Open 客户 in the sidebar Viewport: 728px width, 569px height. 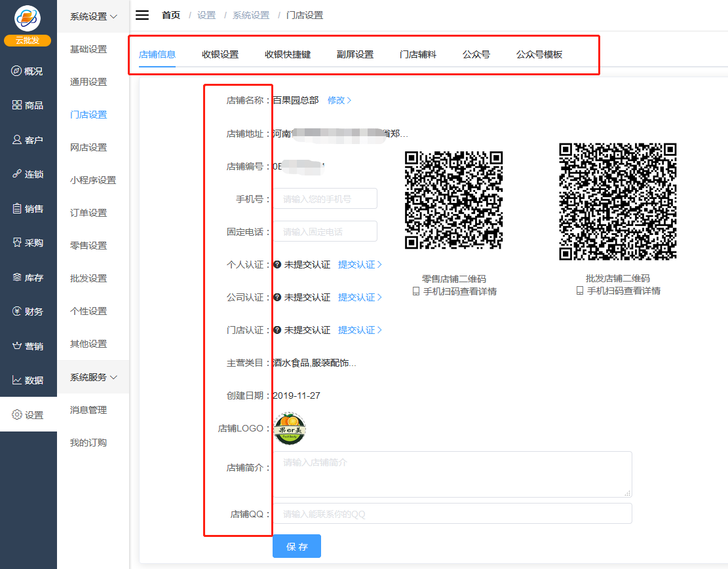[x=28, y=139]
